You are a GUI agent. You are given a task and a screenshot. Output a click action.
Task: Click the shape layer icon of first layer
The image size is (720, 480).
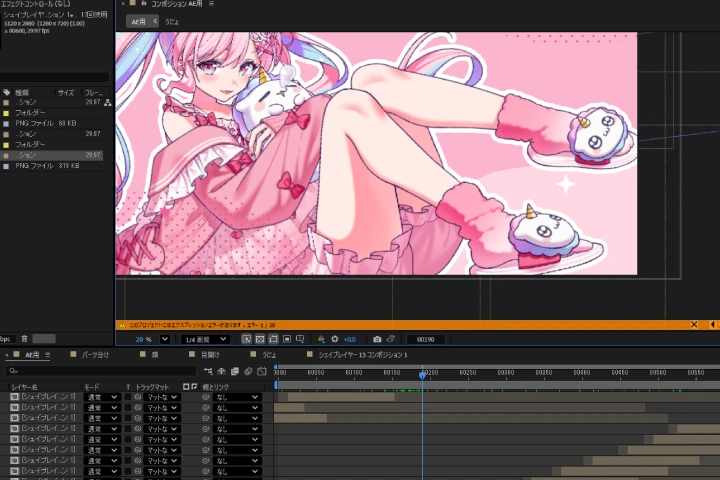click(x=15, y=396)
